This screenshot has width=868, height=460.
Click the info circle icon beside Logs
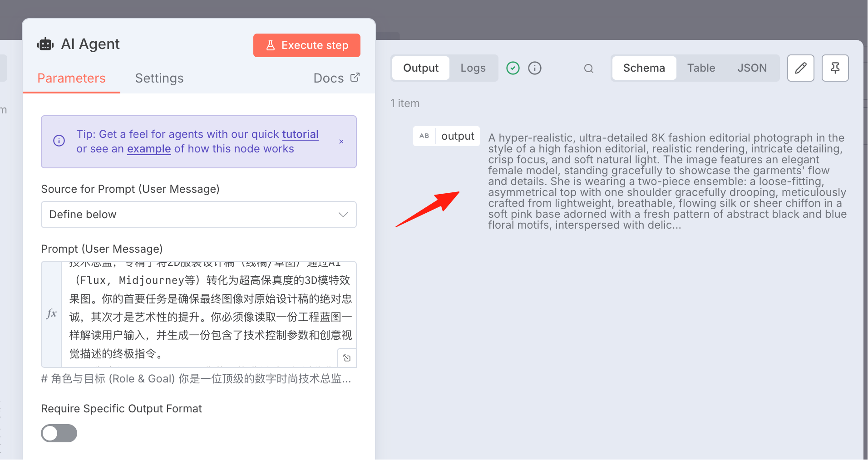pyautogui.click(x=535, y=68)
